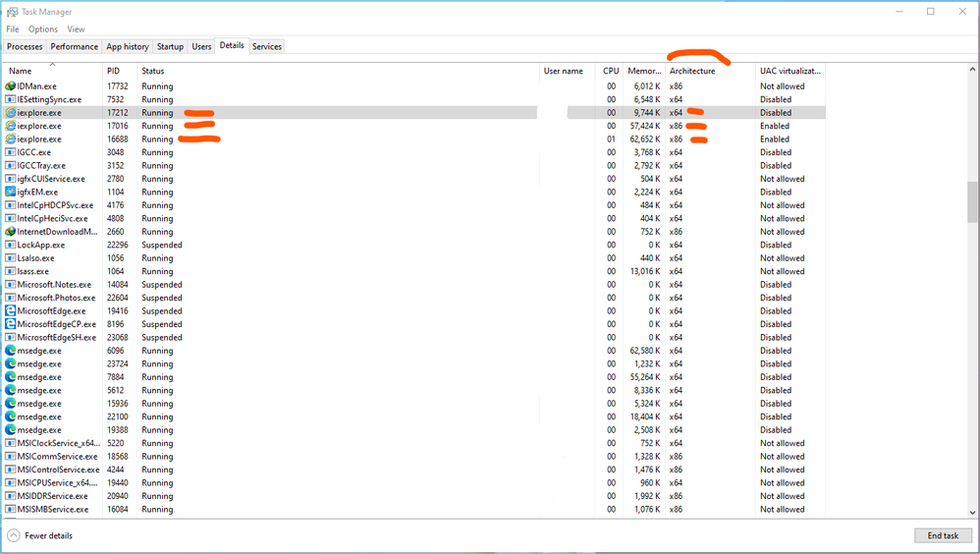Sort by the Memory column header
Screen dimensions: 980x554
(644, 71)
